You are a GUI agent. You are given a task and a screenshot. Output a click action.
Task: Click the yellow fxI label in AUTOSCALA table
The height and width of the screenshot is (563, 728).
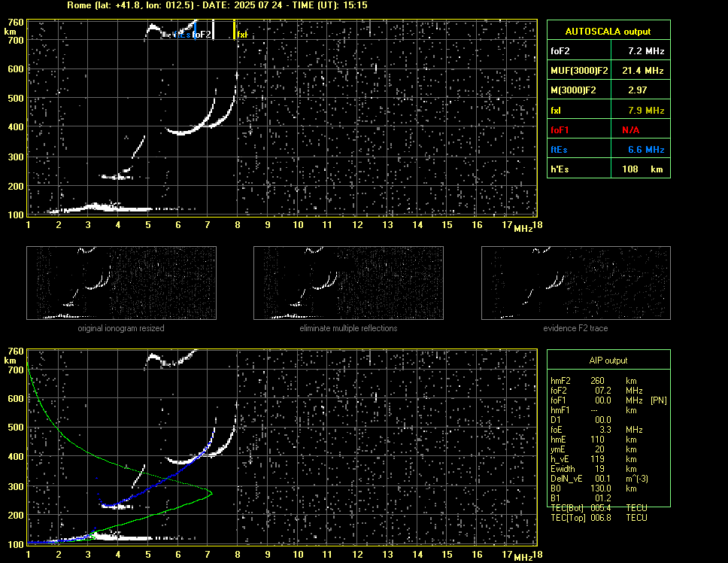coord(555,111)
